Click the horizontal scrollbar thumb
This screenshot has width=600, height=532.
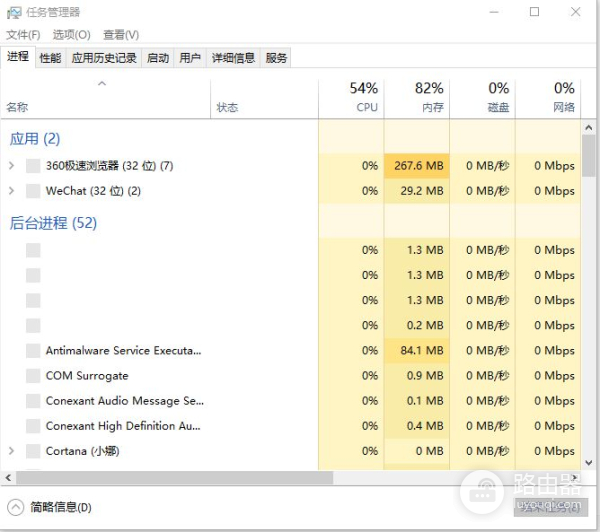[174, 478]
